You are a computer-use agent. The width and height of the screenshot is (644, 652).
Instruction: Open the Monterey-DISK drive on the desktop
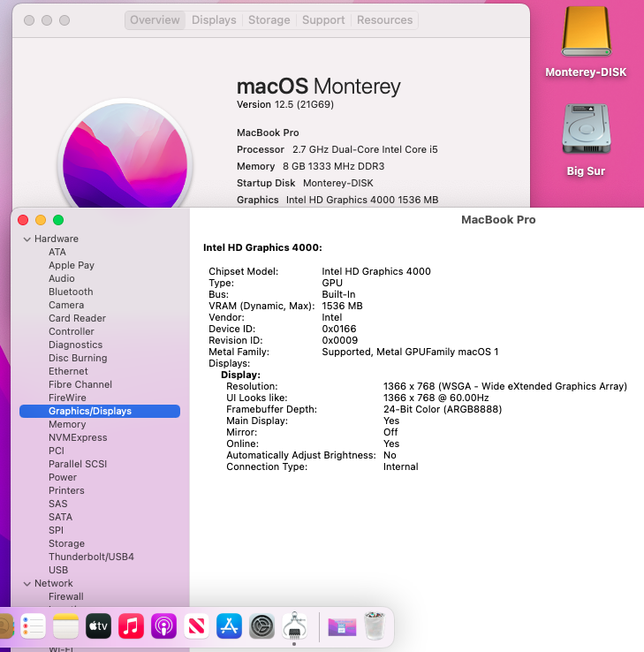pyautogui.click(x=586, y=32)
